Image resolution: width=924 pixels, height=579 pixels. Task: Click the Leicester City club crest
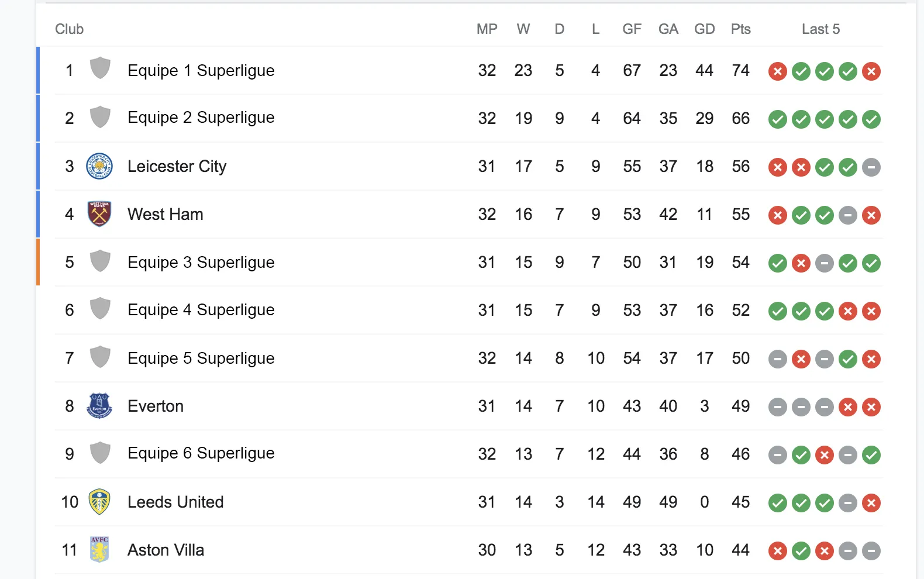point(99,166)
